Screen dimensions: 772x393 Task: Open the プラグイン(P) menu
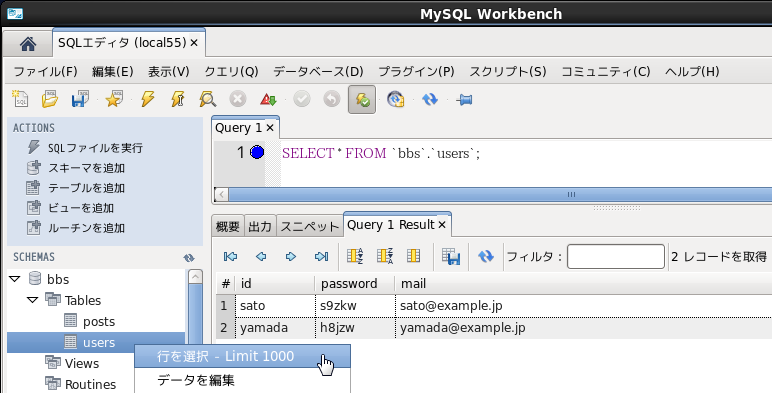pos(416,72)
